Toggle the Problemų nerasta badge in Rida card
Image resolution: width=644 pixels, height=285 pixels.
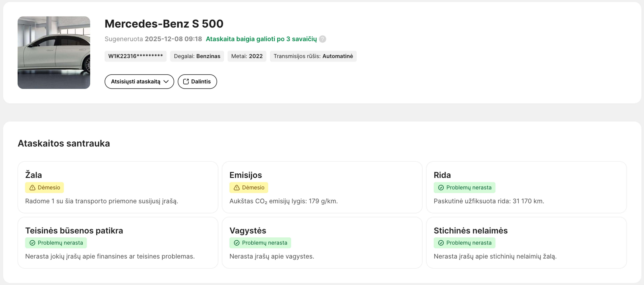point(464,187)
